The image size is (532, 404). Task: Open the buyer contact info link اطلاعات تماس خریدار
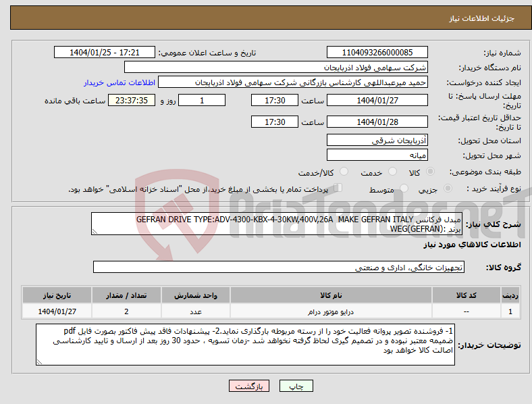click(119, 82)
